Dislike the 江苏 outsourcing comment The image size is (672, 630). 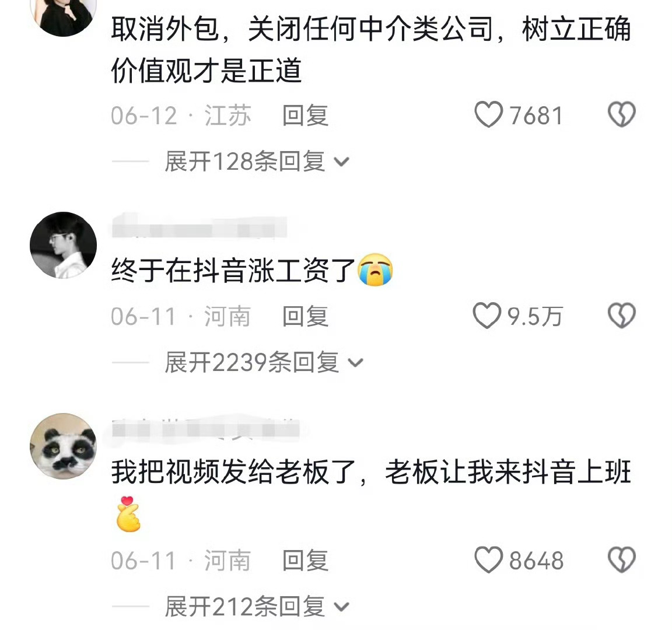pos(621,114)
